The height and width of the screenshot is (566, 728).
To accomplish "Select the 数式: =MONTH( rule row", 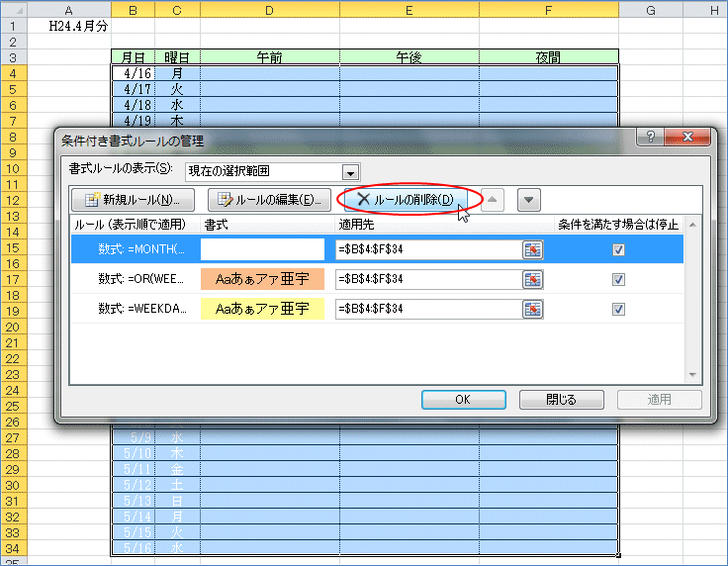I will pos(377,249).
